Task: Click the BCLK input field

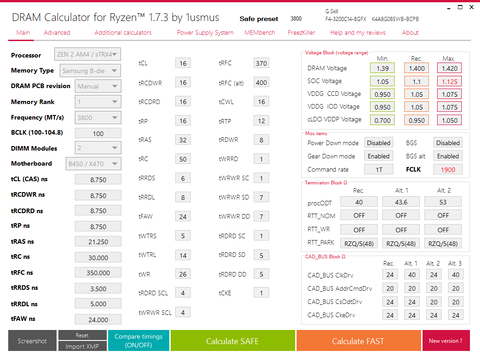Action: (x=98, y=133)
